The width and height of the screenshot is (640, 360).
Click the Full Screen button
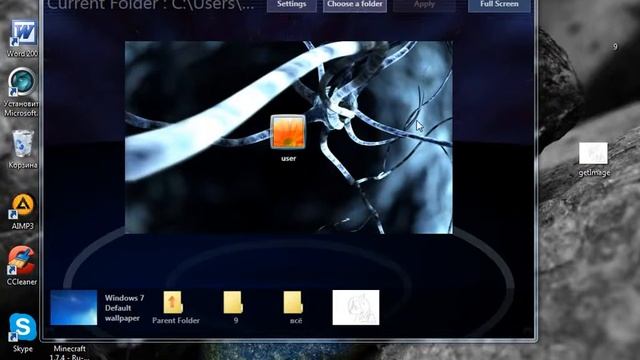[499, 5]
